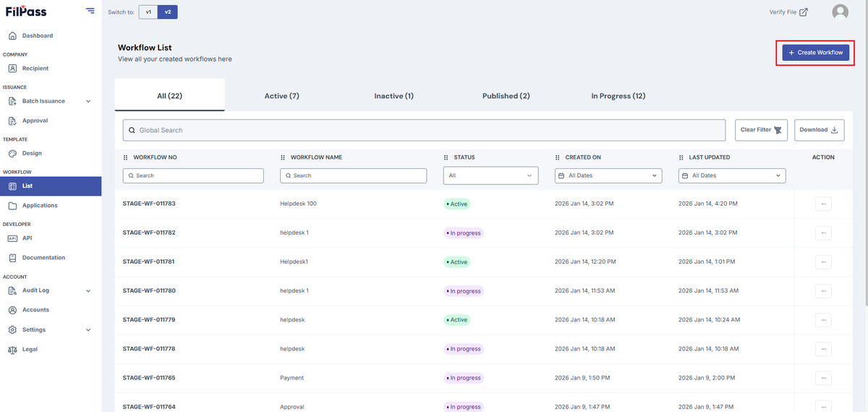The height and width of the screenshot is (412, 868).
Task: Click the Workflow Name column drag handle
Action: point(283,157)
